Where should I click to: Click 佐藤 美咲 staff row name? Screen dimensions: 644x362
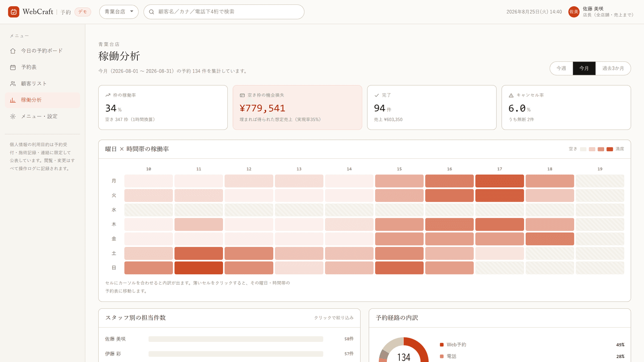coord(115,339)
